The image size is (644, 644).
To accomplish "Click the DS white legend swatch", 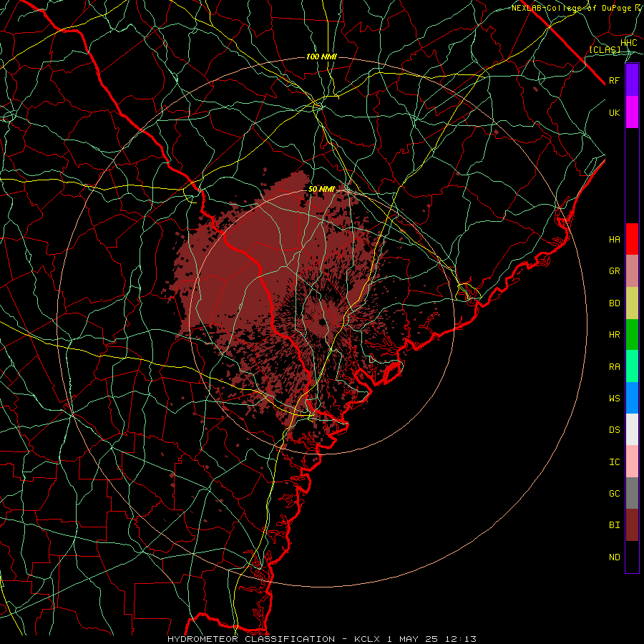I will pyautogui.click(x=632, y=429).
